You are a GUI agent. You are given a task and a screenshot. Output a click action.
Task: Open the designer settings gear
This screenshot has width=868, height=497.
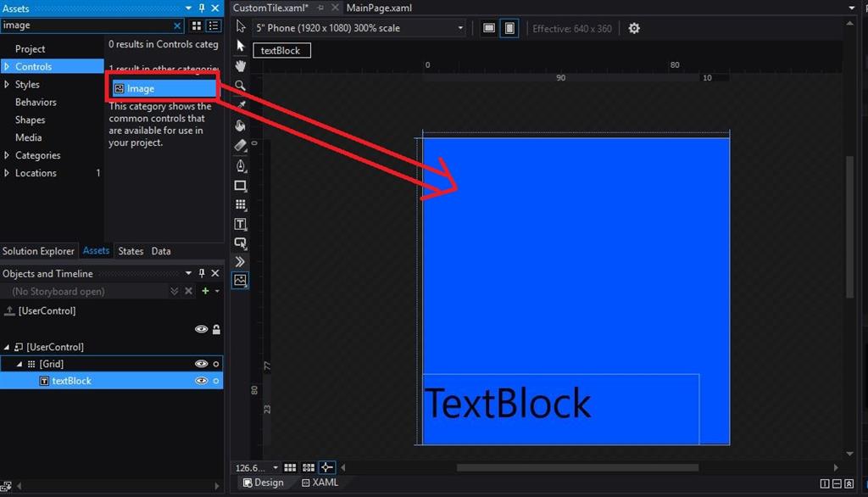click(x=634, y=28)
